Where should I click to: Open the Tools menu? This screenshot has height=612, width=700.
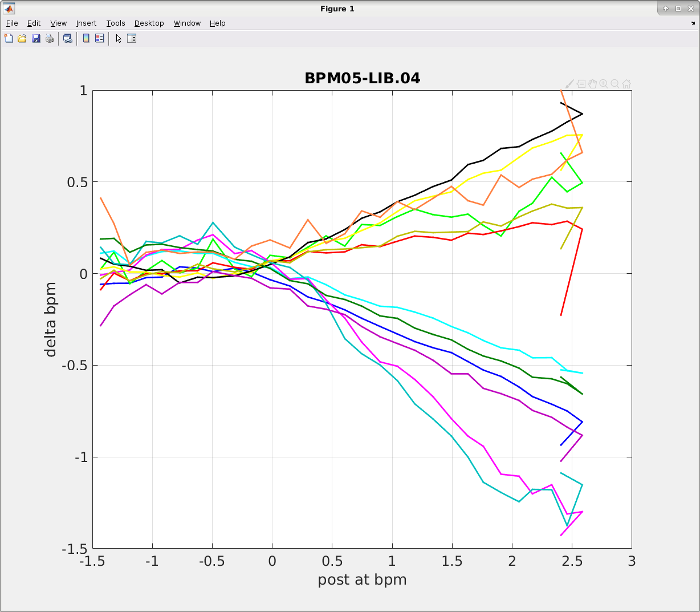click(x=116, y=23)
